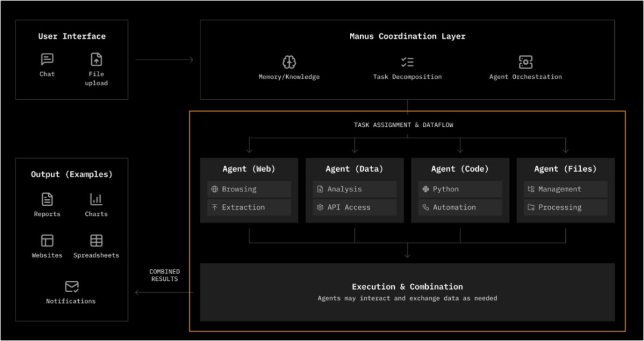Click the Notifications envelope icon
The image size is (644, 341).
72,287
